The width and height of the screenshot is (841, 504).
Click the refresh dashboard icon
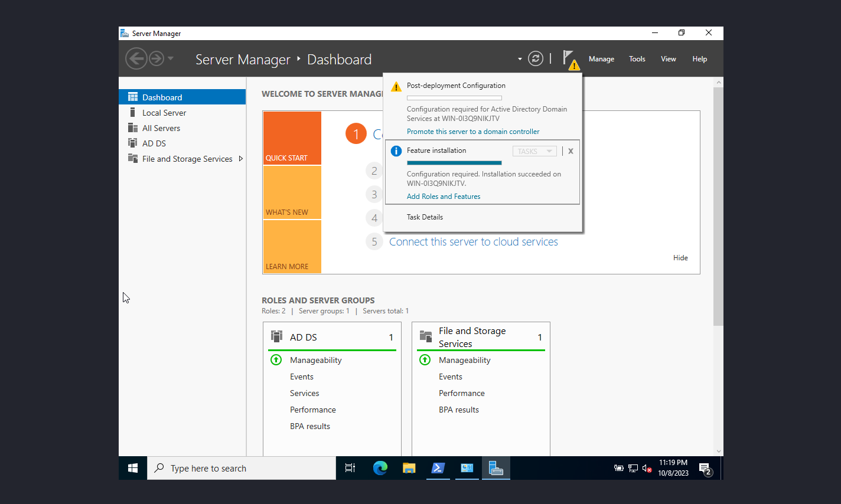click(x=536, y=58)
